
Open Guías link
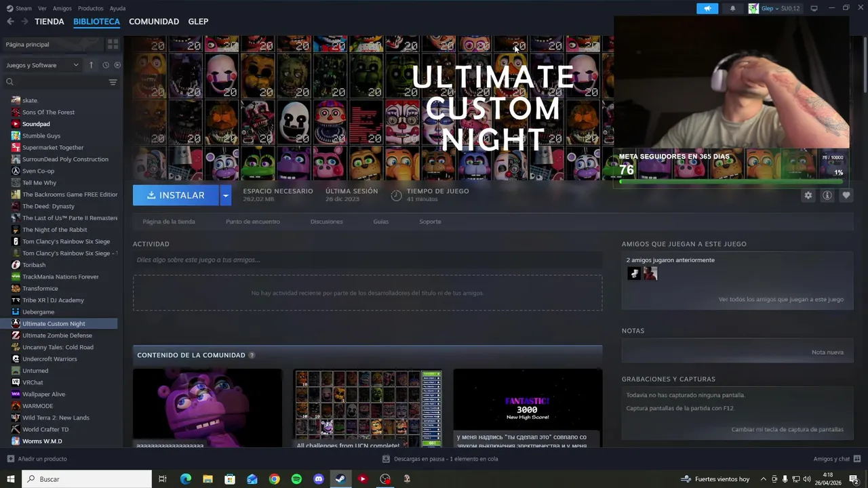click(380, 222)
